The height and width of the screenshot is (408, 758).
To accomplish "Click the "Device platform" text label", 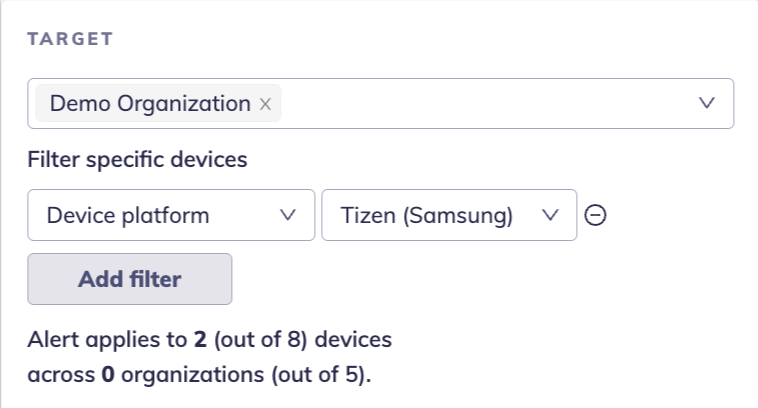I will (128, 215).
